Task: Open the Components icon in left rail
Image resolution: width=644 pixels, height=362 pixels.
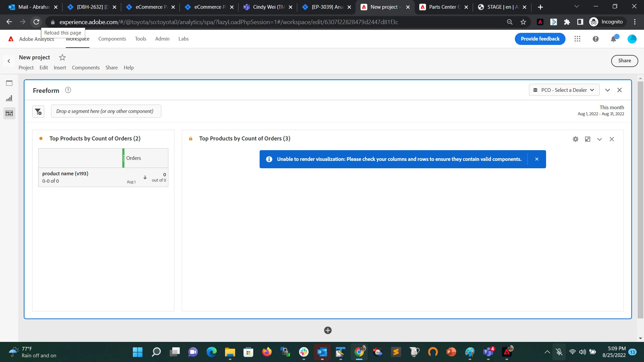Action: [x=9, y=113]
